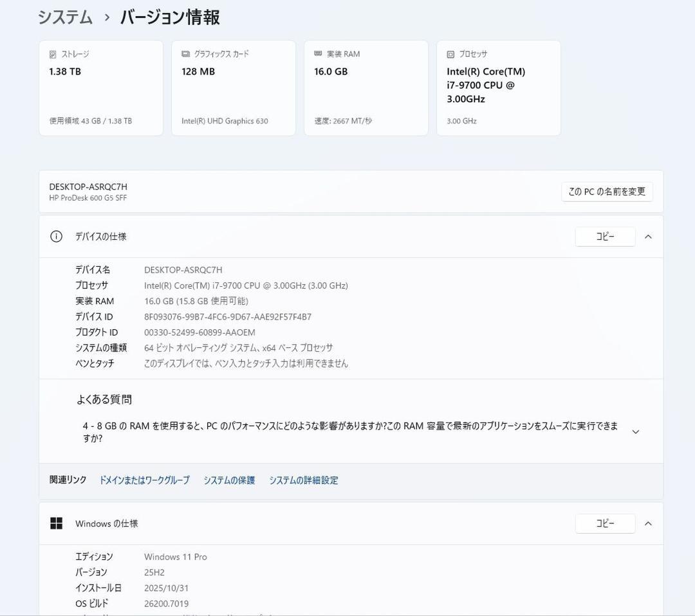Click the graphics card icon
Viewport: 695px width, 616px height.
pos(186,55)
